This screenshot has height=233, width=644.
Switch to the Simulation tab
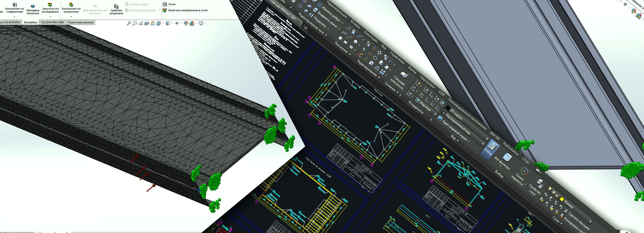click(30, 23)
